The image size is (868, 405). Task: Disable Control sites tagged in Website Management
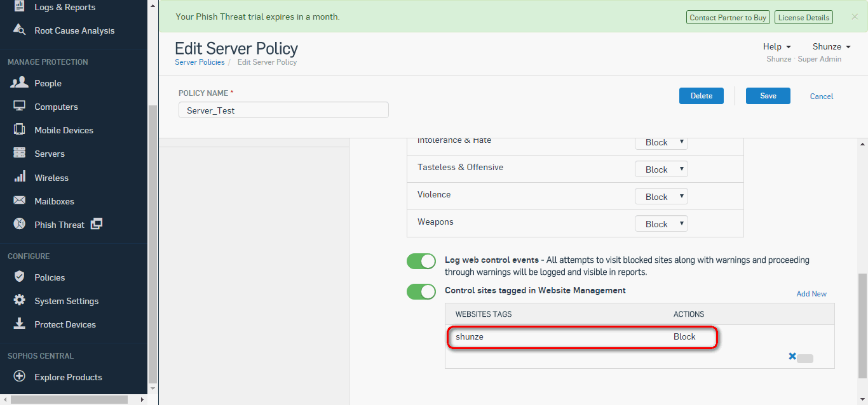point(421,291)
